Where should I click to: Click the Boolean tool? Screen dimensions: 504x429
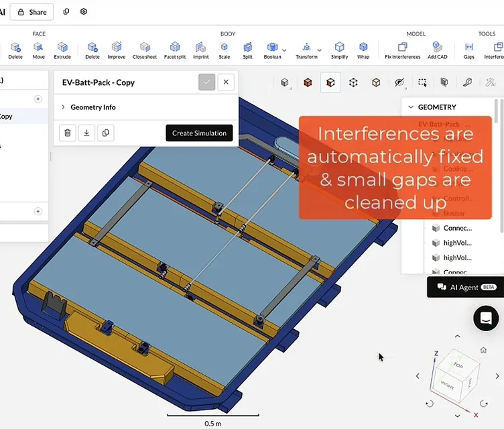point(272,50)
